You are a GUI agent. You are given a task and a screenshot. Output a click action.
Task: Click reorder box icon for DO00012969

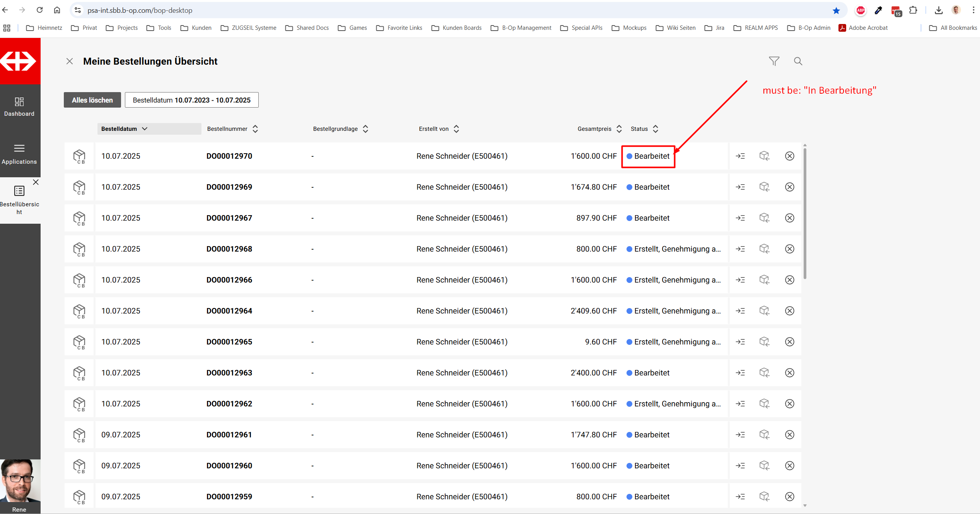click(x=764, y=187)
